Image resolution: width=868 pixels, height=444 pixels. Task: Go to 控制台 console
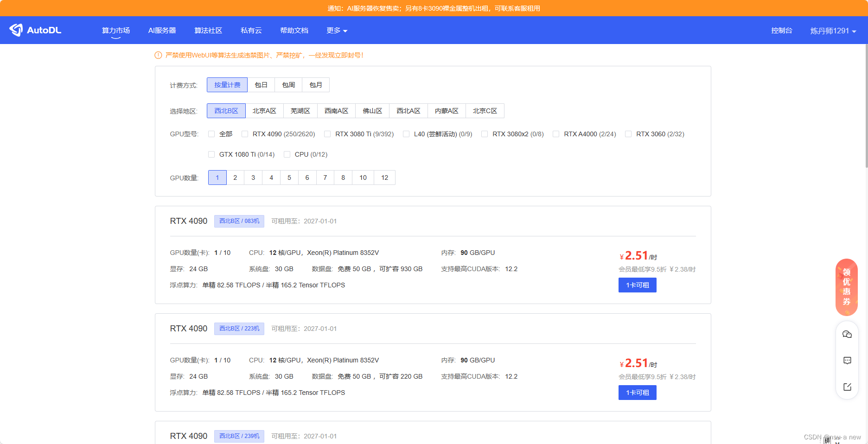782,31
